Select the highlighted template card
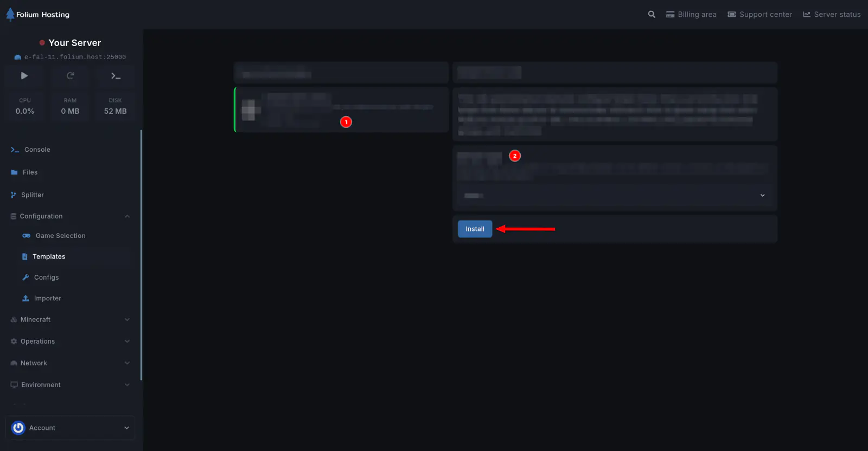This screenshot has width=868, height=451. click(341, 110)
